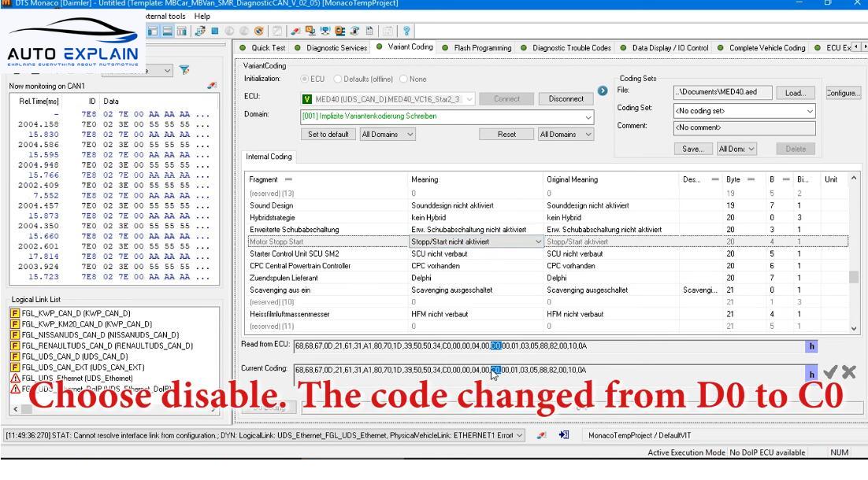Click the filter funnel icon in monitor panel

pyautogui.click(x=184, y=70)
